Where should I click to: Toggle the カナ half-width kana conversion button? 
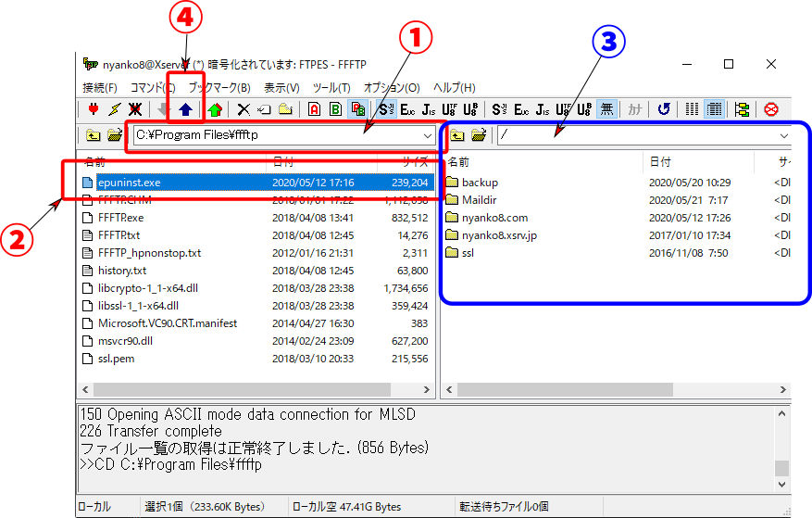pos(635,109)
